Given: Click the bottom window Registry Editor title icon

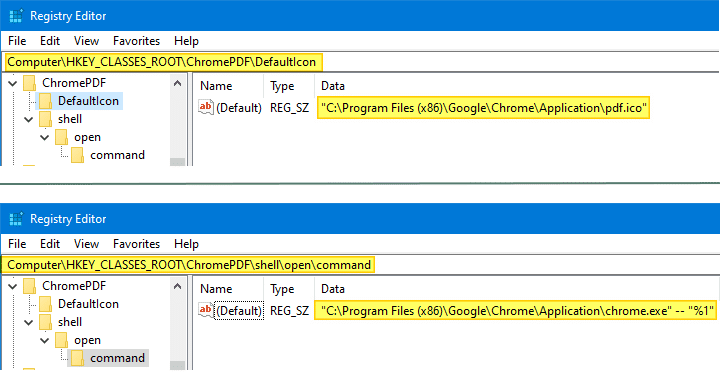Looking at the screenshot, I should coord(16,219).
